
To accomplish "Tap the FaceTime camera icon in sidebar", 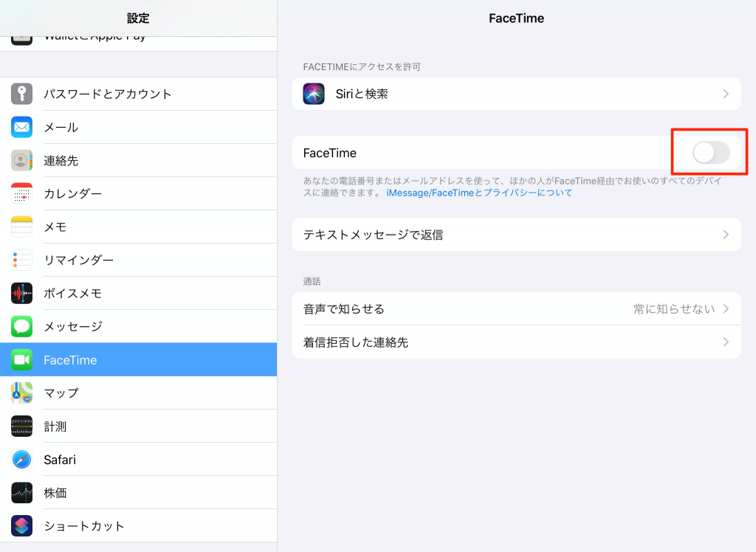I will click(21, 360).
